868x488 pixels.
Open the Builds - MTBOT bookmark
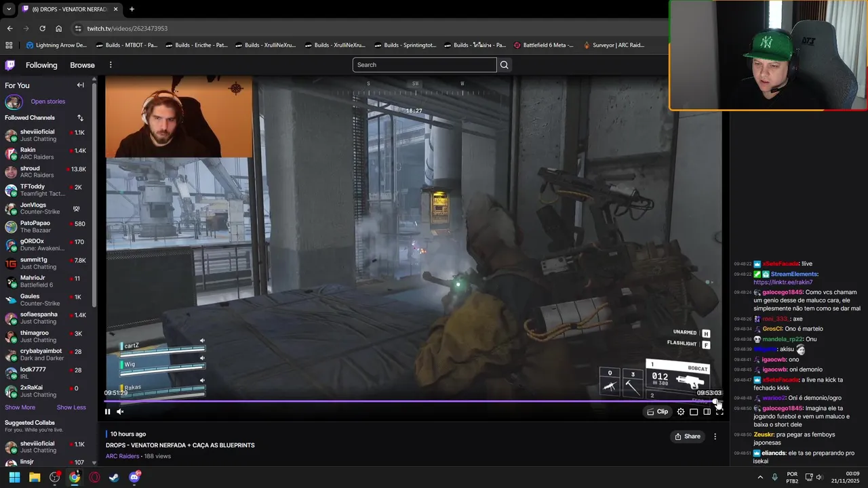pyautogui.click(x=127, y=45)
